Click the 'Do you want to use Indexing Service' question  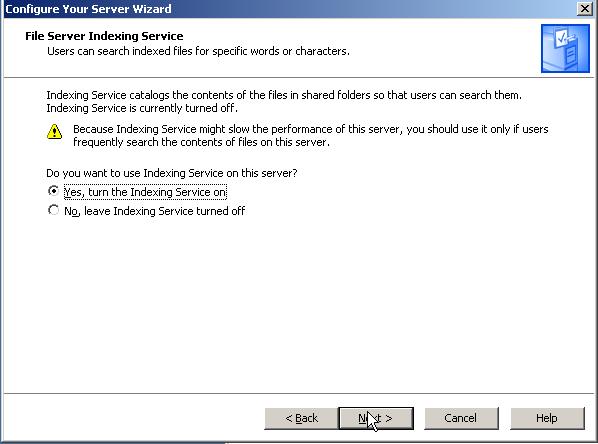(172, 173)
